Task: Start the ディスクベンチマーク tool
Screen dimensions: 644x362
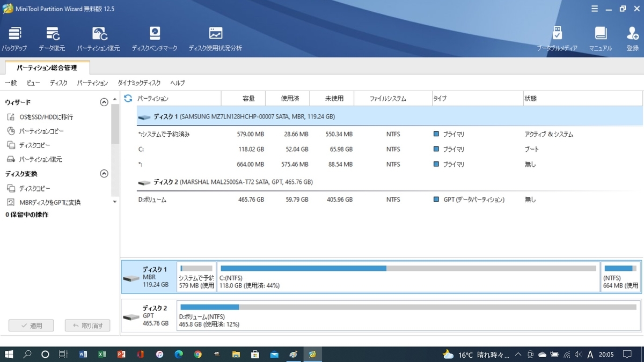Action: [x=155, y=39]
